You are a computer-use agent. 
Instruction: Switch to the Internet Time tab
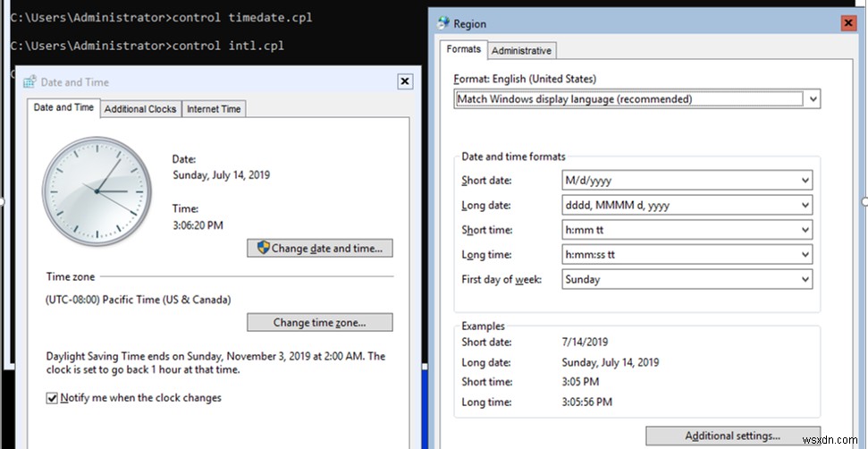214,109
